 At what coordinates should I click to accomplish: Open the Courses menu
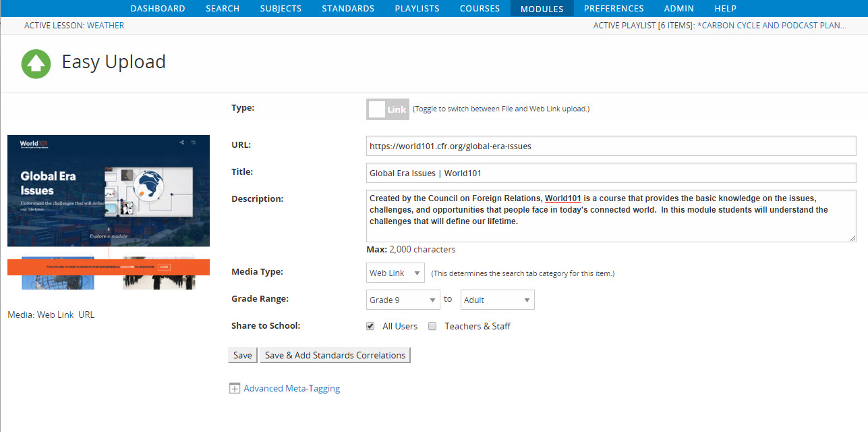480,8
